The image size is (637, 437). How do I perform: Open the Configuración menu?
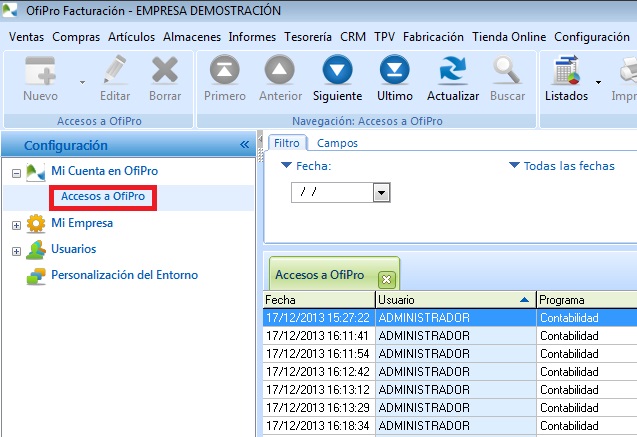coord(592,37)
